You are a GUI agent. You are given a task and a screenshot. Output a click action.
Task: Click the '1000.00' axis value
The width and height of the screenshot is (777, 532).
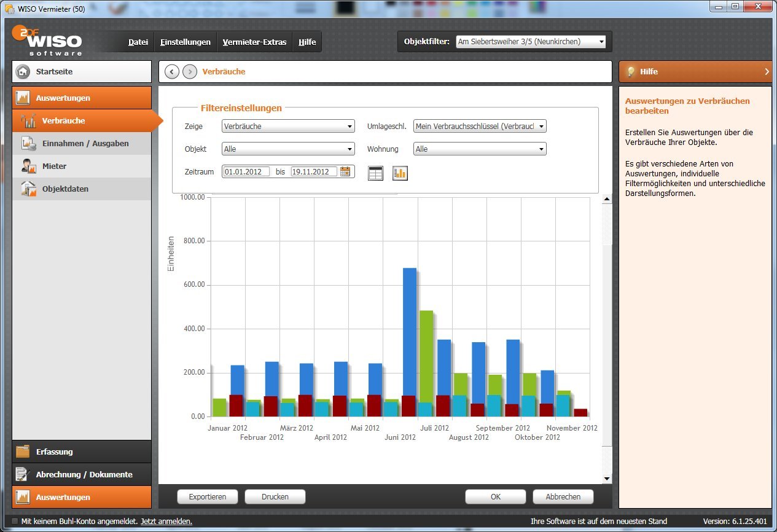click(x=192, y=197)
